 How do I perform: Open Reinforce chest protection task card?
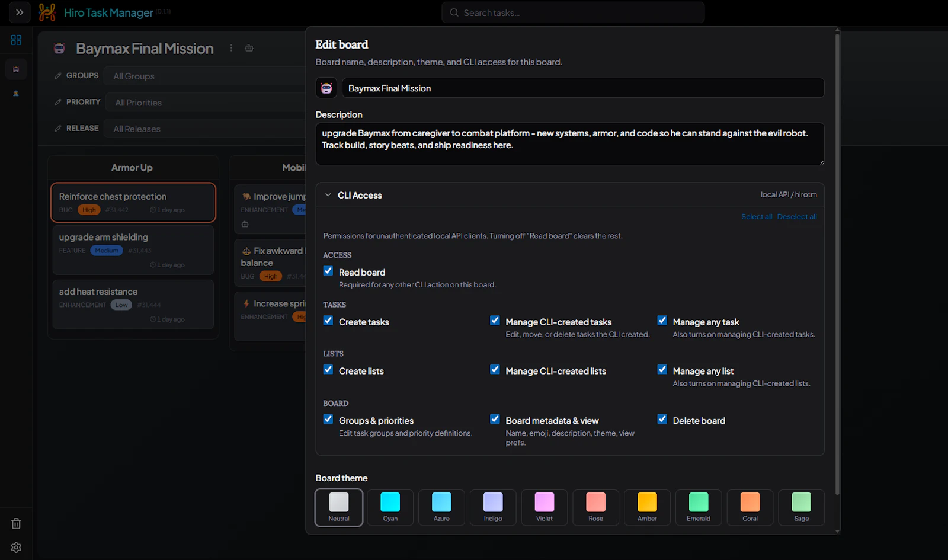pos(133,203)
